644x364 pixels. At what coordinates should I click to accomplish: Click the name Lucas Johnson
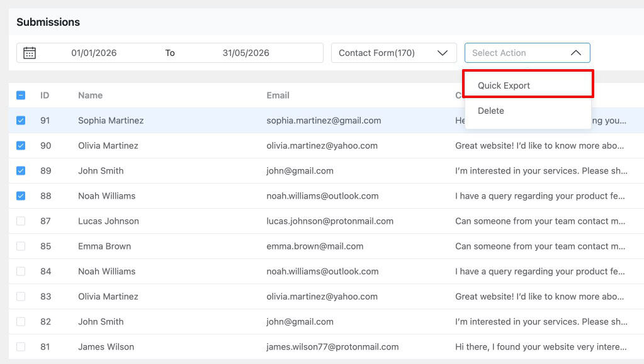coord(108,221)
